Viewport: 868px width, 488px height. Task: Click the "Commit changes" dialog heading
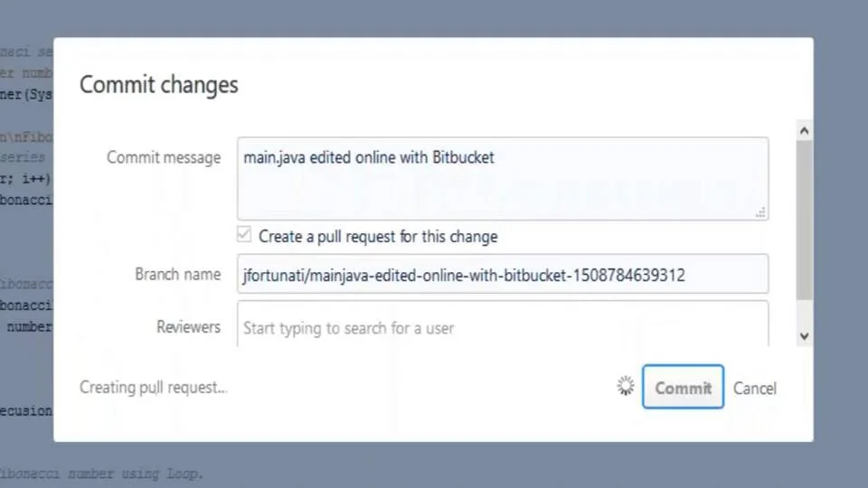coord(159,85)
